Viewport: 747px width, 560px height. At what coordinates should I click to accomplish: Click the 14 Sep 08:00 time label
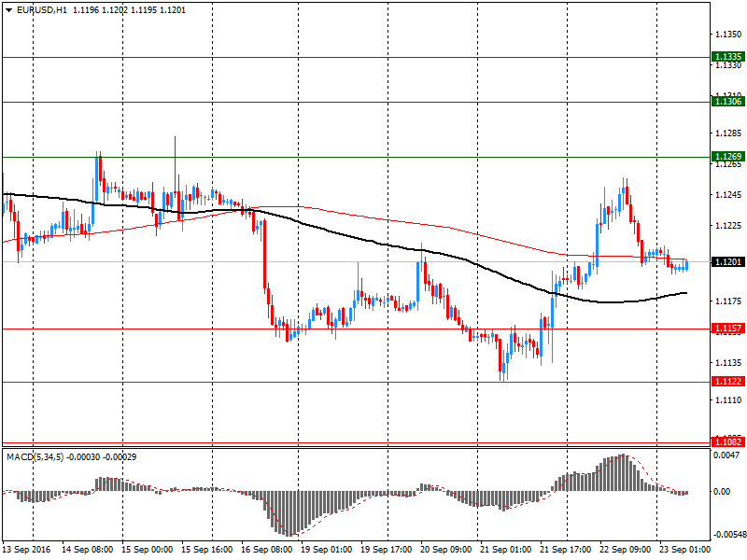coord(87,550)
